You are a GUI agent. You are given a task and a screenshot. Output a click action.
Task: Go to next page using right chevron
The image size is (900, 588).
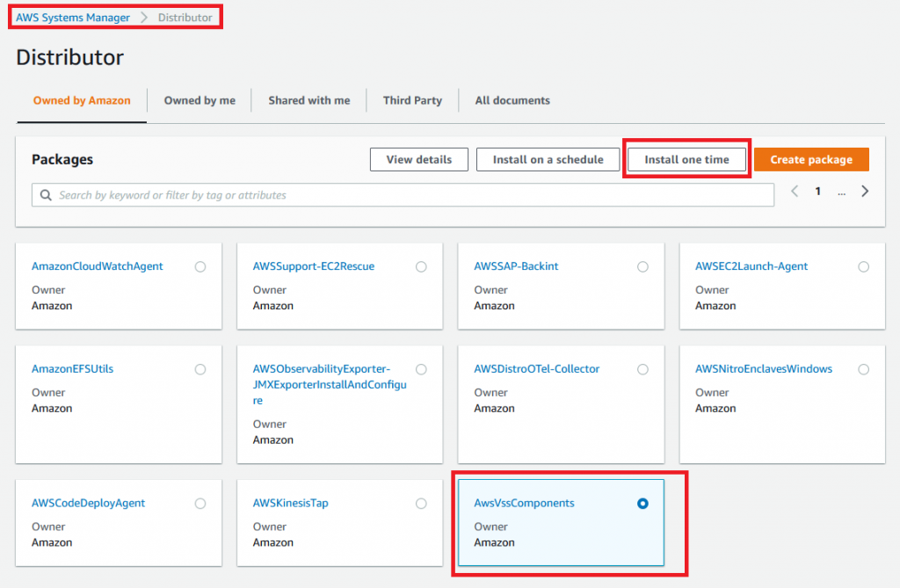(x=864, y=191)
